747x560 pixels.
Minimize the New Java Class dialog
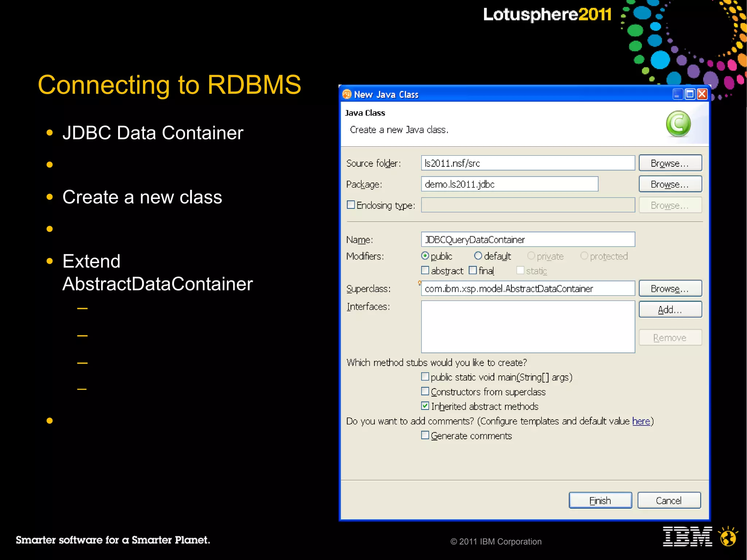(x=677, y=94)
